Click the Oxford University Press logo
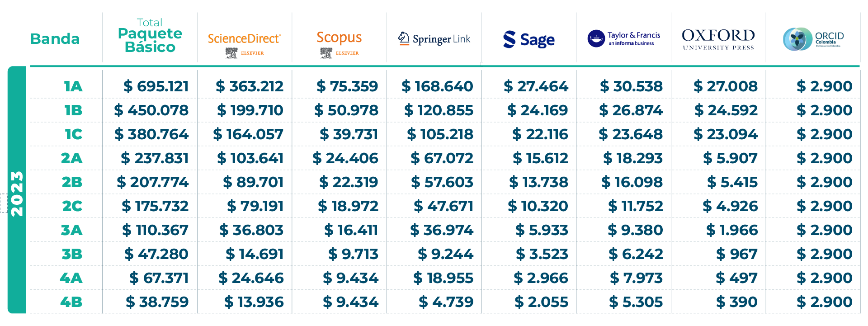Viewport: 868px width, 326px height. click(x=718, y=38)
